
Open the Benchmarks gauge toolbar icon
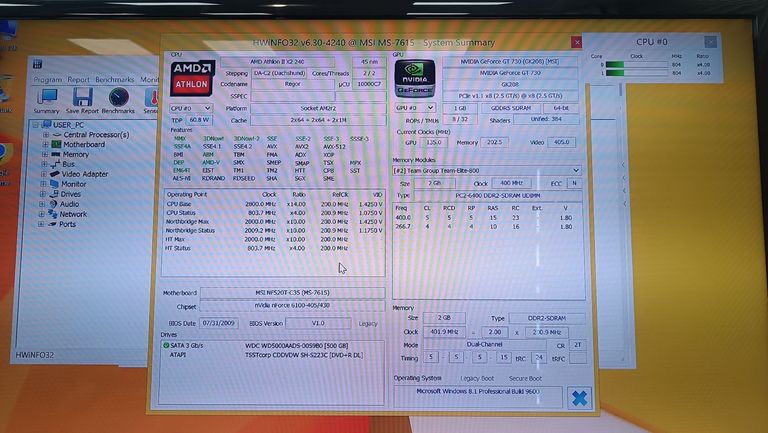point(119,97)
